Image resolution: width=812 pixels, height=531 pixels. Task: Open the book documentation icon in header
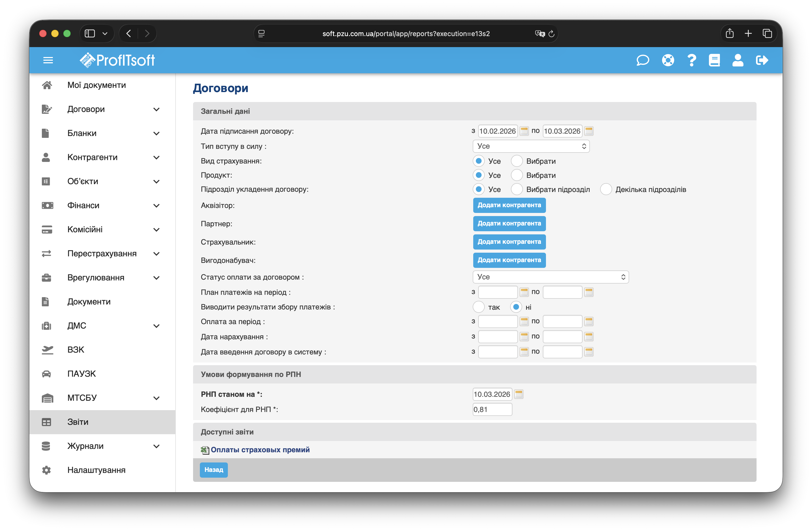pos(714,60)
